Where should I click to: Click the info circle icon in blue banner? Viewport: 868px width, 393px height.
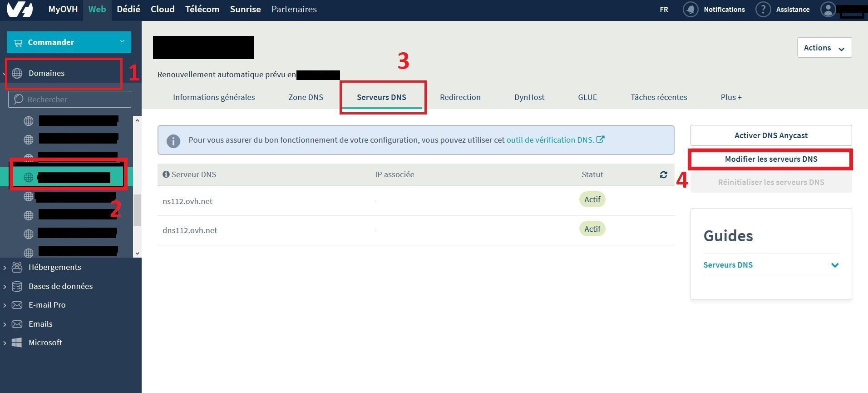(x=173, y=141)
